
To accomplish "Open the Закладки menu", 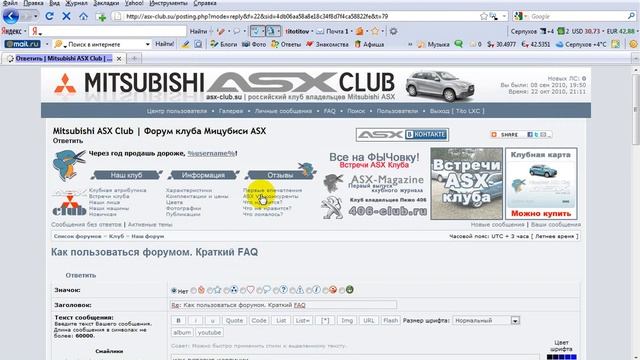I will (x=106, y=3).
